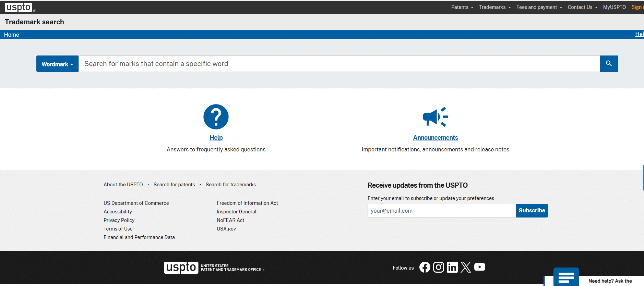The height and width of the screenshot is (286, 644).
Task: Expand the Fees and payment menu
Action: click(539, 7)
